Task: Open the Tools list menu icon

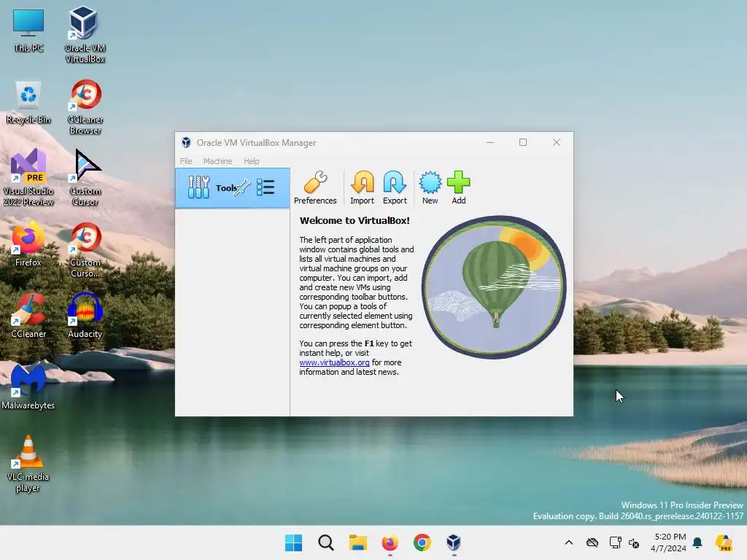Action: pos(266,187)
